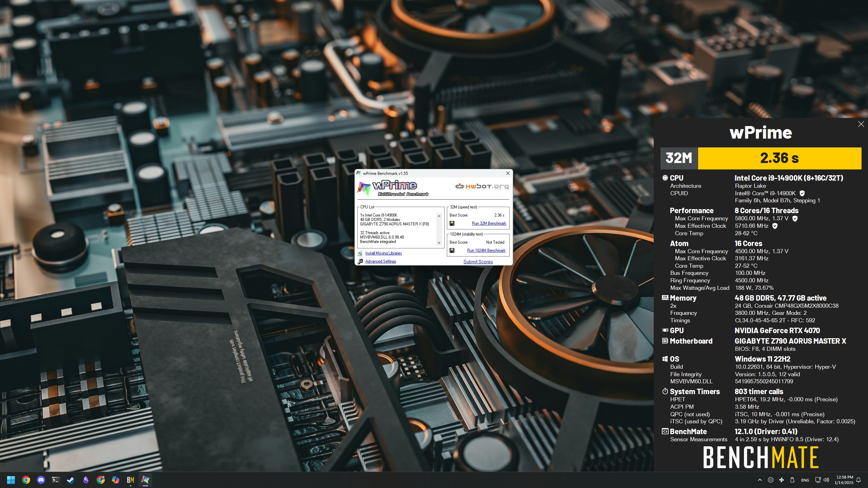Viewport: 868px width, 488px height.
Task: Open the fan control tray icon
Action: 782,480
